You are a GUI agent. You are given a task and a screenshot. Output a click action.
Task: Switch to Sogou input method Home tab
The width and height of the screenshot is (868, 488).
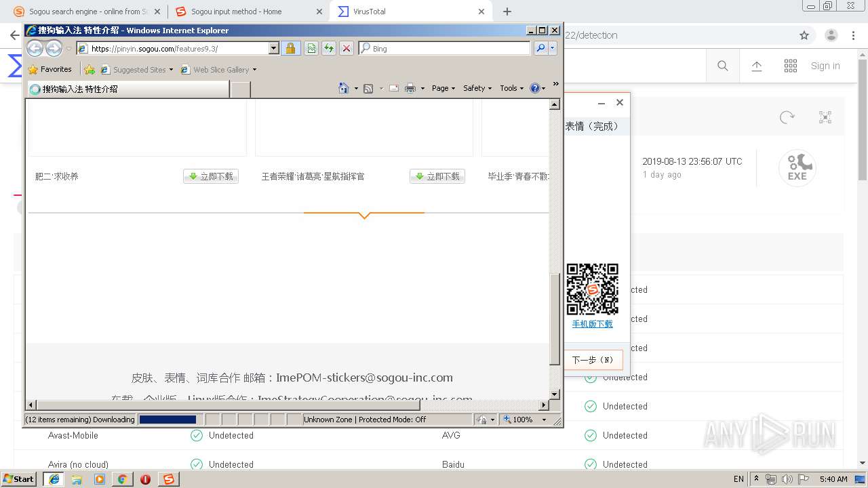pos(248,12)
